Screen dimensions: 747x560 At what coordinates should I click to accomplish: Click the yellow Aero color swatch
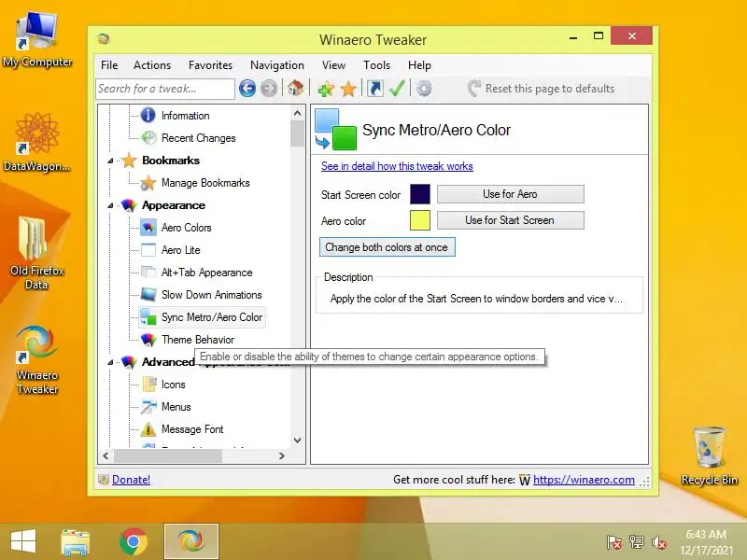419,220
